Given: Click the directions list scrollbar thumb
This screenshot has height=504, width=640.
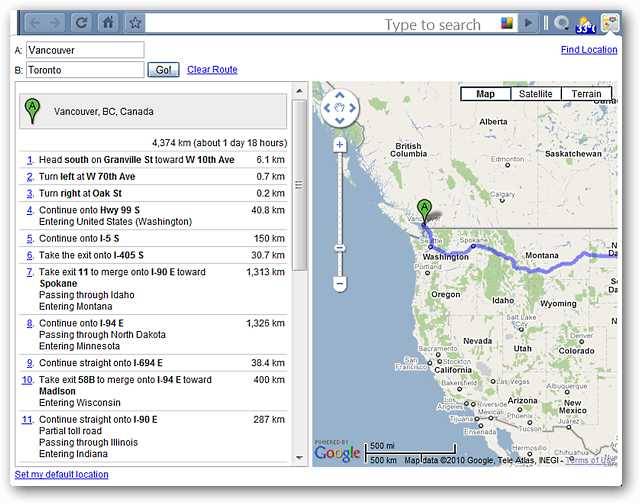Looking at the screenshot, I should coord(300,185).
